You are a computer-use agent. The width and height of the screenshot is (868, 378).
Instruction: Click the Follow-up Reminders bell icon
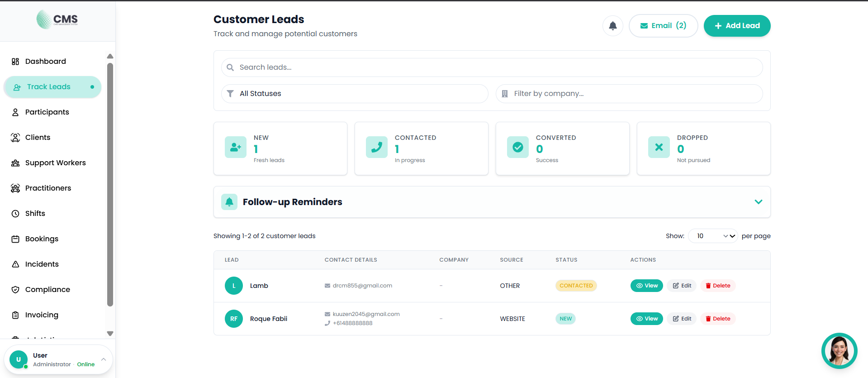point(229,202)
